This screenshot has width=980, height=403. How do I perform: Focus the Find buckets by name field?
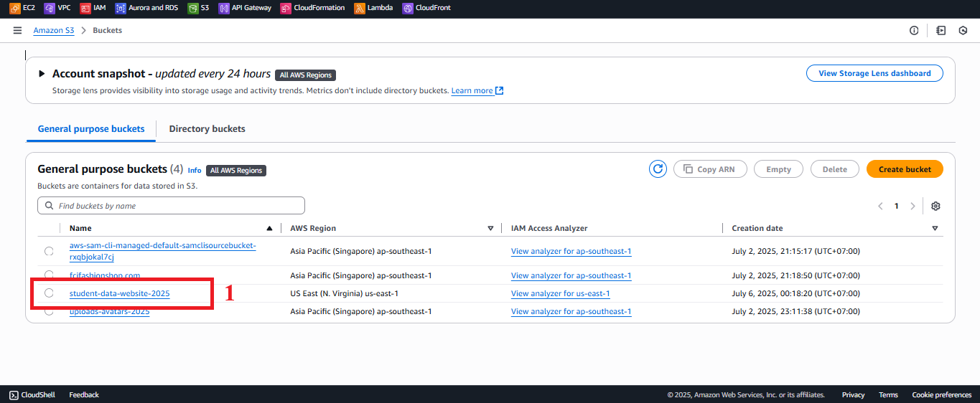pos(171,206)
